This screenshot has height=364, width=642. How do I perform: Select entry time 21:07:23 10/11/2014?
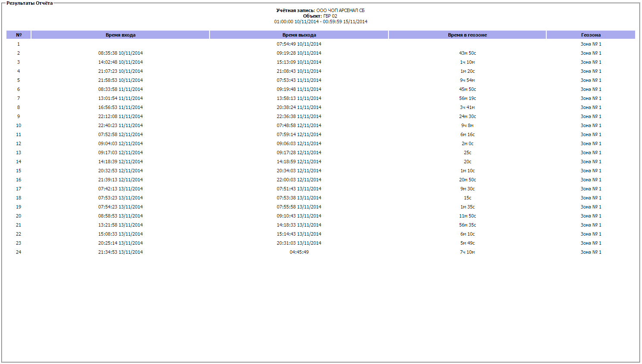[120, 71]
